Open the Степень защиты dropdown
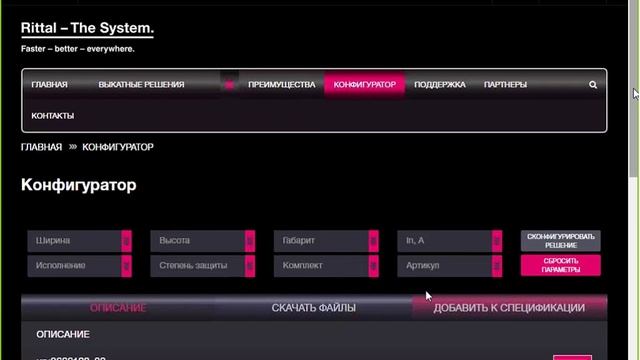This screenshot has height=360, width=640. pyautogui.click(x=203, y=266)
